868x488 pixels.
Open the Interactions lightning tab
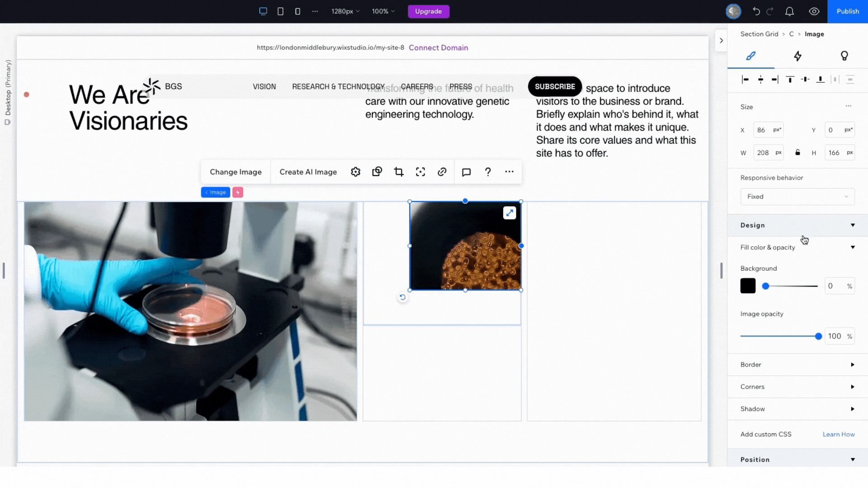point(797,56)
